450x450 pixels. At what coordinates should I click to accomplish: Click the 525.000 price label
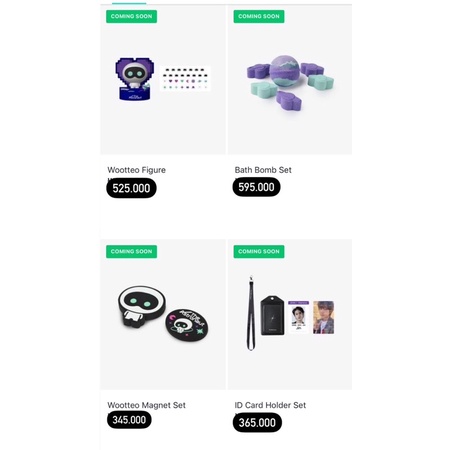point(131,188)
